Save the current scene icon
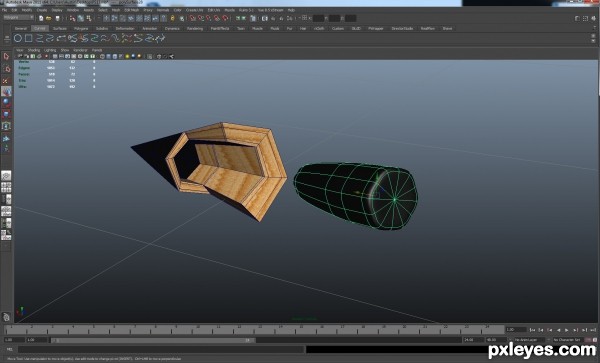 [x=57, y=18]
